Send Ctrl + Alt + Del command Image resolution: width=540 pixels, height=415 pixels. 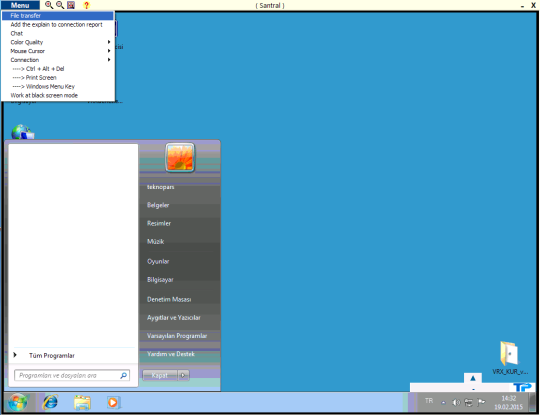click(x=58, y=69)
